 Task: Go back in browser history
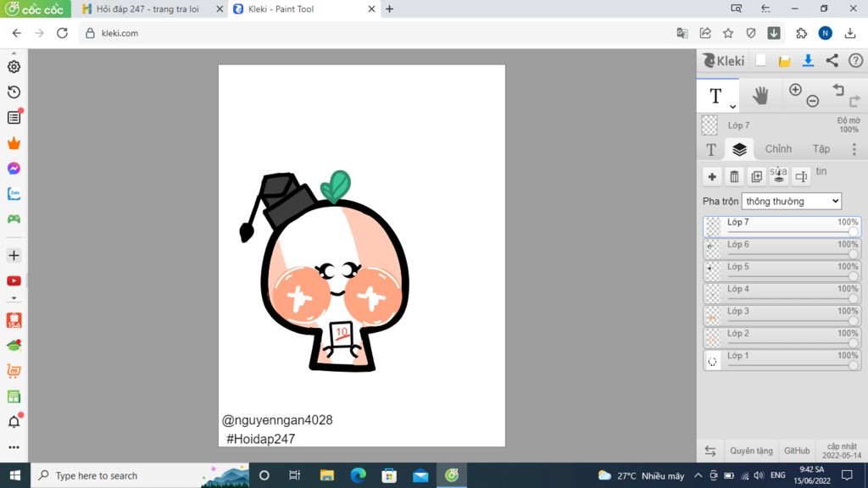click(x=17, y=33)
